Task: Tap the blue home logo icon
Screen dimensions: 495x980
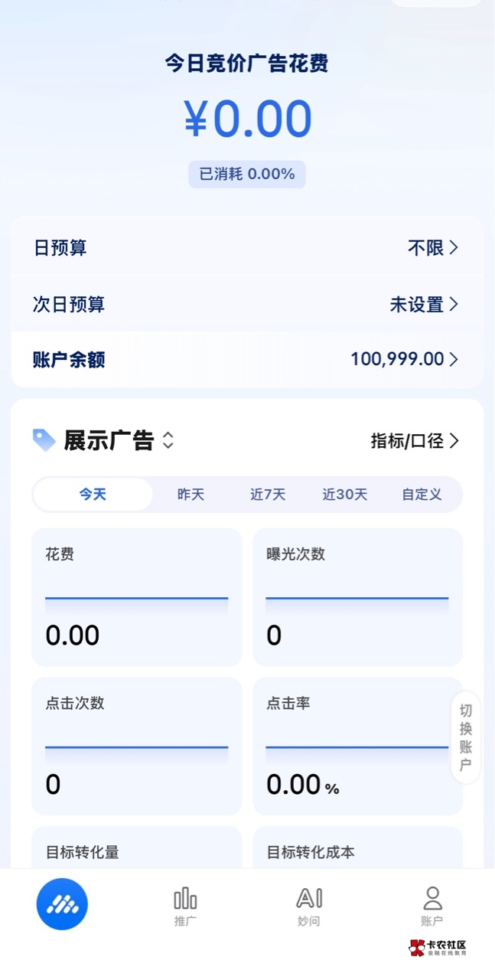Action: click(x=62, y=904)
